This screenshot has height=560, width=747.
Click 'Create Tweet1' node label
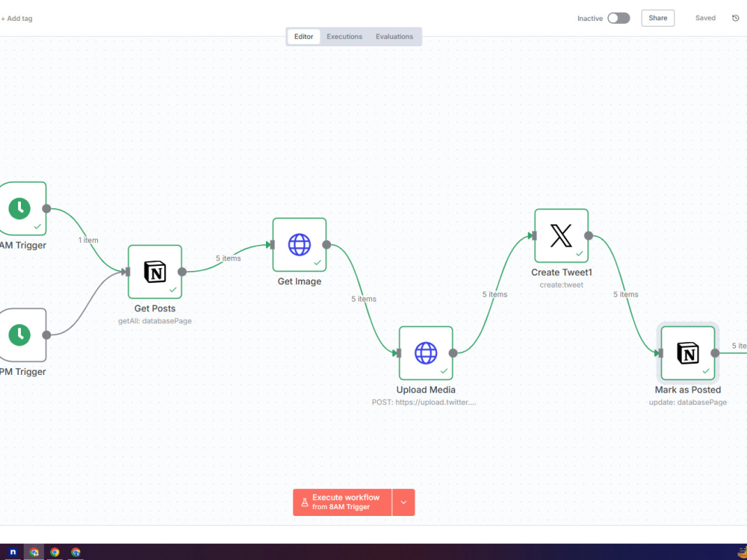point(561,273)
